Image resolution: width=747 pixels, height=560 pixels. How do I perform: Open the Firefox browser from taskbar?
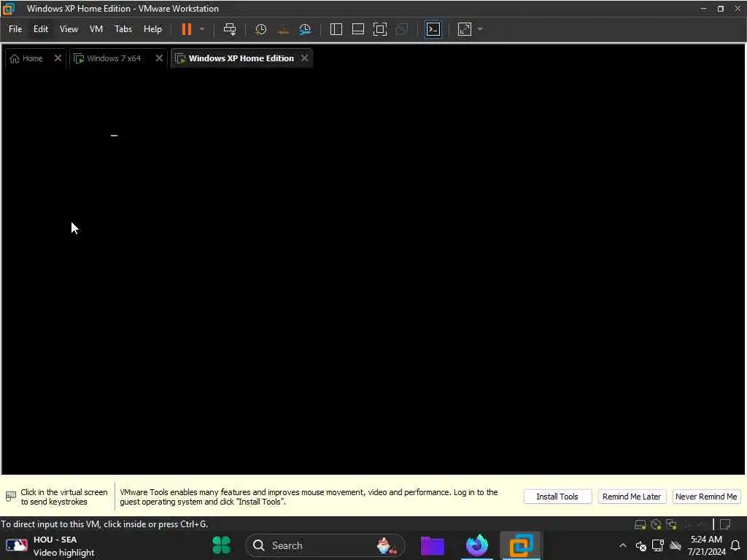coord(477,545)
